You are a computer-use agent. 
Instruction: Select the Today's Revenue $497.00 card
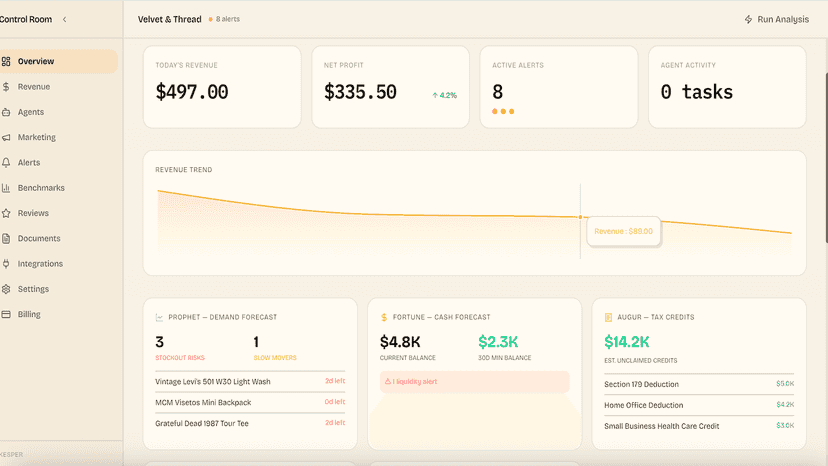point(222,87)
